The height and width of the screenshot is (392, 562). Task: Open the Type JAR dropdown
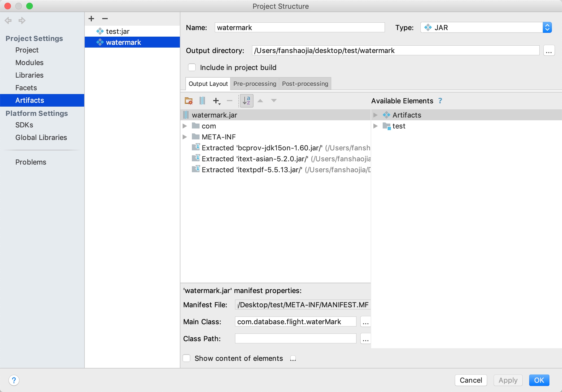[486, 27]
